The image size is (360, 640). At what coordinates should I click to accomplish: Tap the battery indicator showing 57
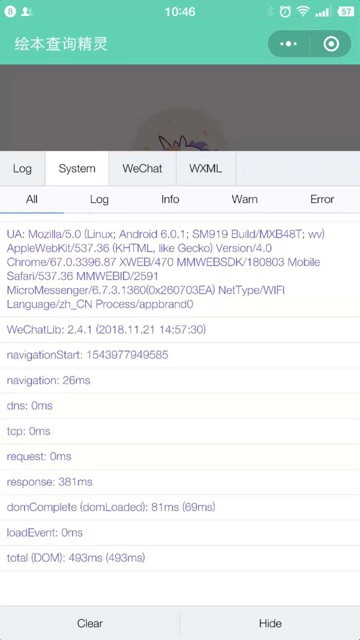coord(346,12)
